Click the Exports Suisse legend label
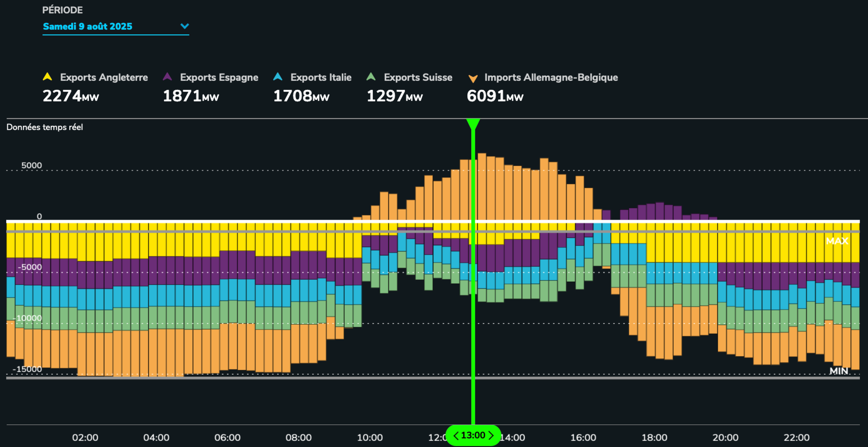868x447 pixels. pyautogui.click(x=418, y=77)
